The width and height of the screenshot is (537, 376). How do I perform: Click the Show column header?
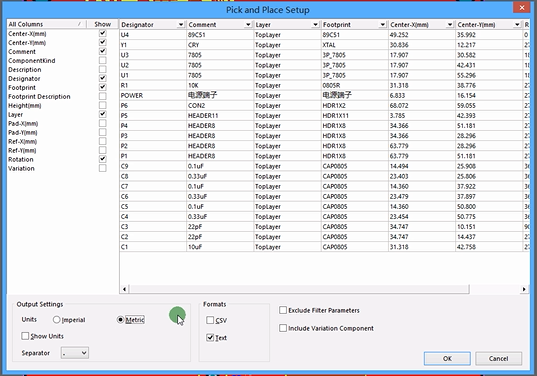tap(102, 24)
